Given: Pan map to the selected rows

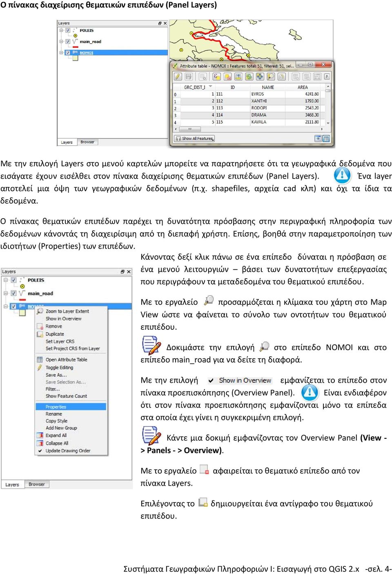Looking at the screenshot, I should (260, 76).
